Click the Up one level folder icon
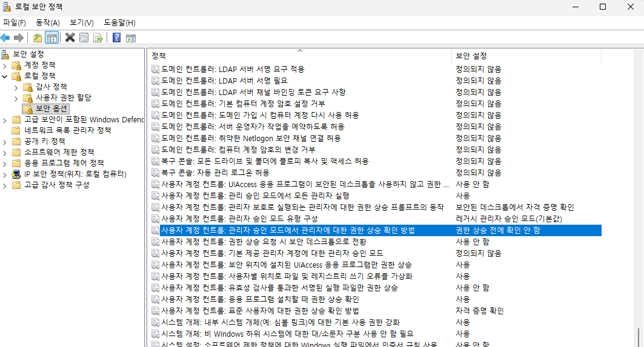This screenshot has width=644, height=347. click(x=38, y=38)
